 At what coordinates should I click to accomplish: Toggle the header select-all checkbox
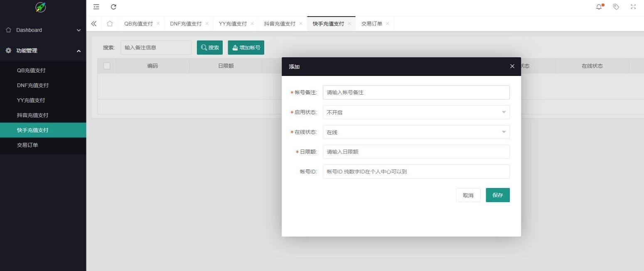pyautogui.click(x=107, y=66)
